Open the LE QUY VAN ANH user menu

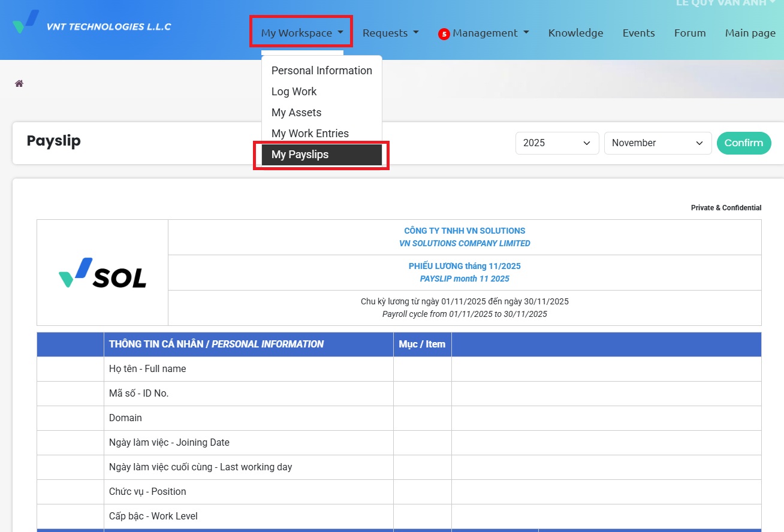(725, 4)
